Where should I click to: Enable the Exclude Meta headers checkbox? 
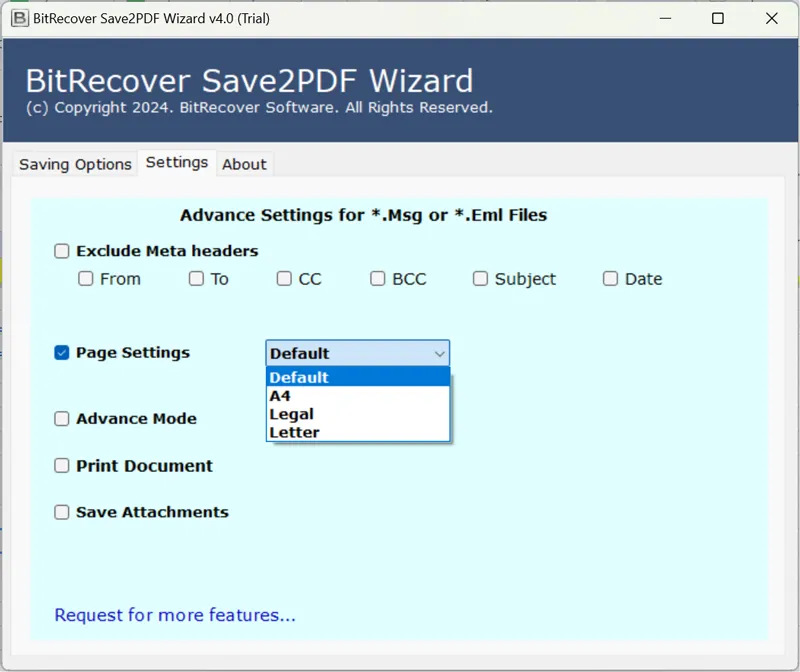pyautogui.click(x=62, y=251)
